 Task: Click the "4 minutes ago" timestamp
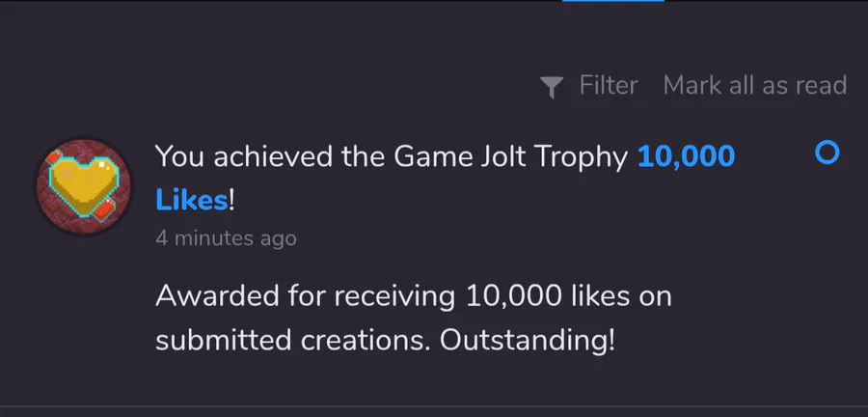(226, 237)
